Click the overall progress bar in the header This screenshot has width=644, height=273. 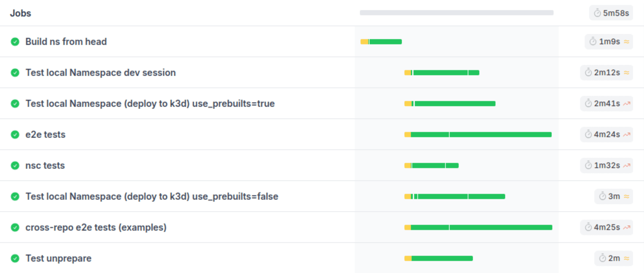point(456,12)
